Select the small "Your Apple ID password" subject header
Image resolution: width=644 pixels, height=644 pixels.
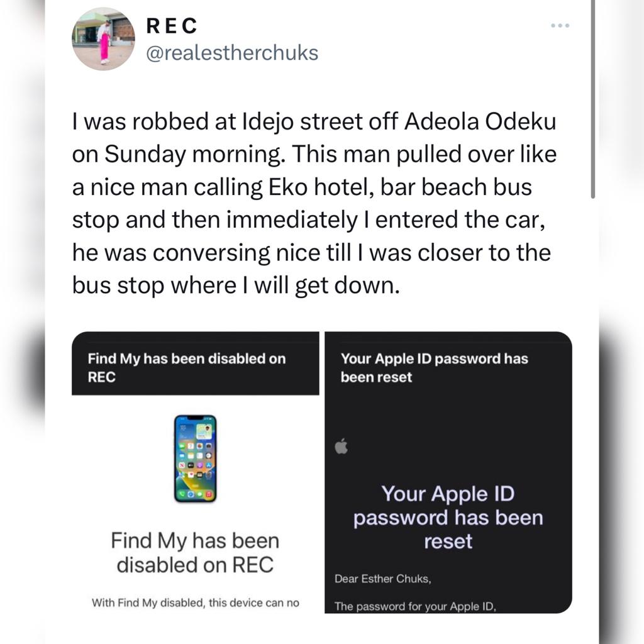click(x=434, y=368)
